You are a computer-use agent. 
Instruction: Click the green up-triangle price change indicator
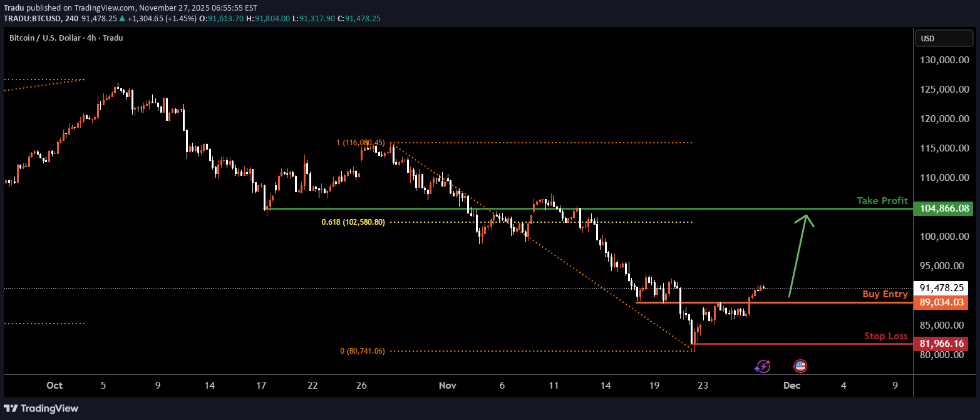pos(122,19)
